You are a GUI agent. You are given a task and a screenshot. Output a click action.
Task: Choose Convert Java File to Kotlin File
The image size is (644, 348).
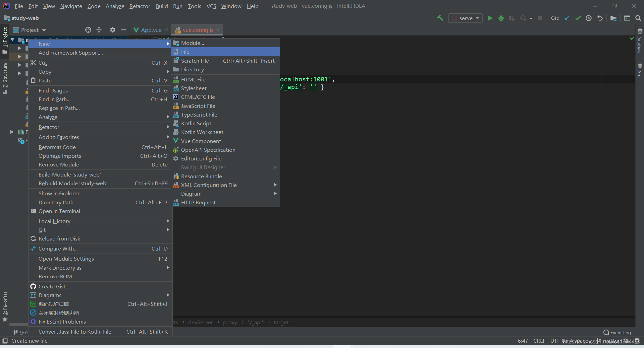coord(100,332)
